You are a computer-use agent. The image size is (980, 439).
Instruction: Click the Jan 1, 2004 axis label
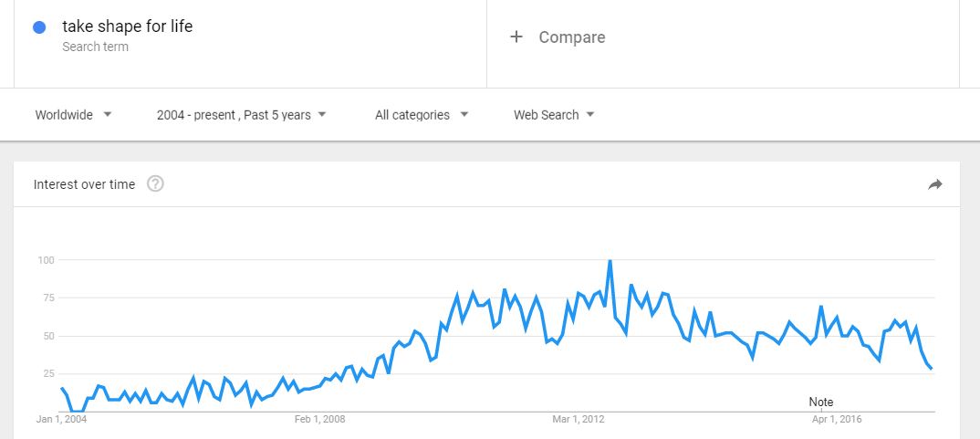61,419
